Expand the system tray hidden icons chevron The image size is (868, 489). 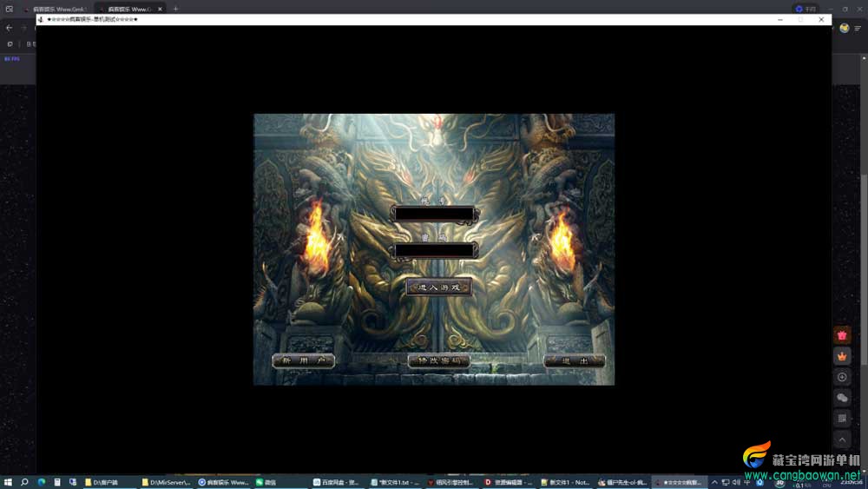pyautogui.click(x=714, y=482)
